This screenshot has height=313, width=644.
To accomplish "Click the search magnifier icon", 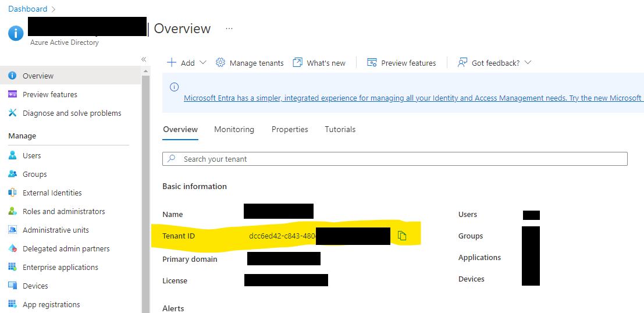I will point(172,159).
